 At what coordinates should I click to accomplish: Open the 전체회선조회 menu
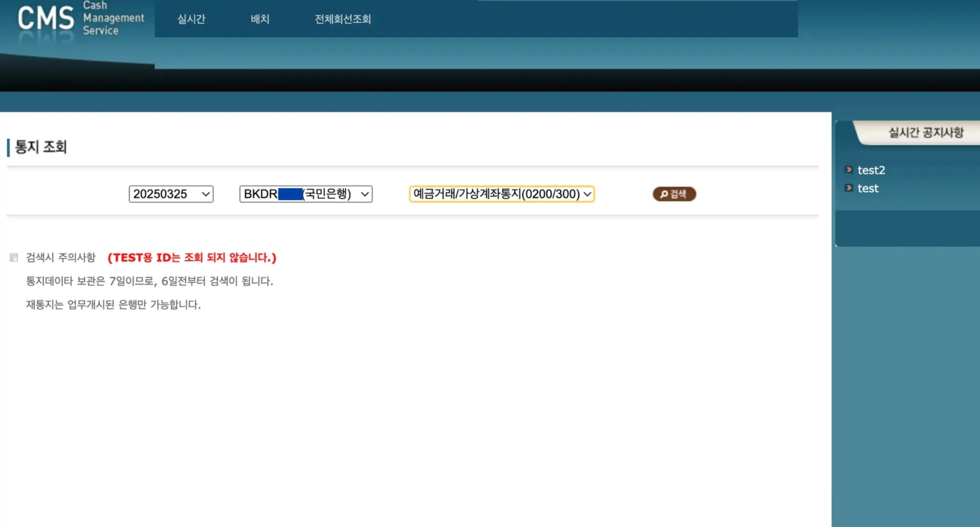[343, 19]
